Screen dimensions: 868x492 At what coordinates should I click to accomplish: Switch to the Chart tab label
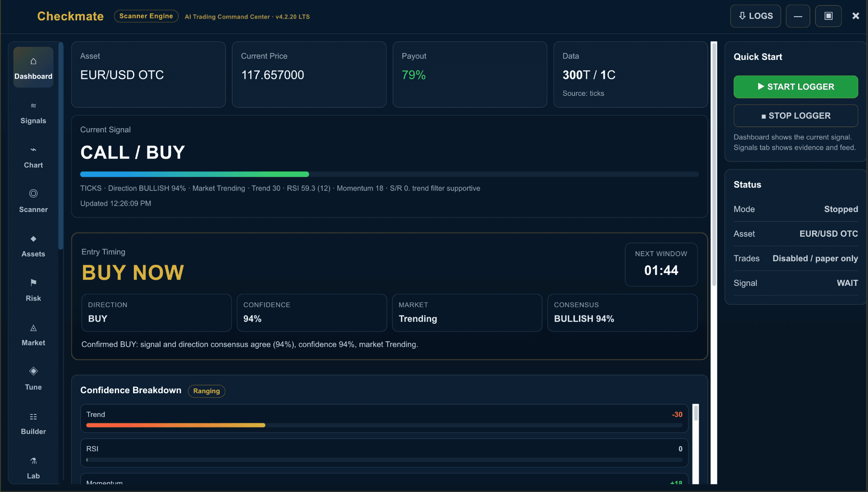[33, 165]
